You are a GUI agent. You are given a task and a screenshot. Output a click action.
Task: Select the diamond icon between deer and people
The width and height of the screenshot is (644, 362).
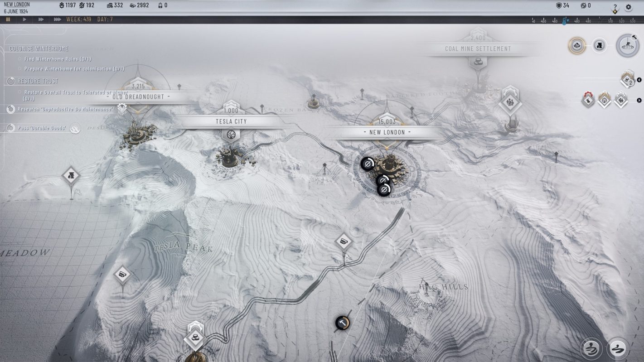605,100
